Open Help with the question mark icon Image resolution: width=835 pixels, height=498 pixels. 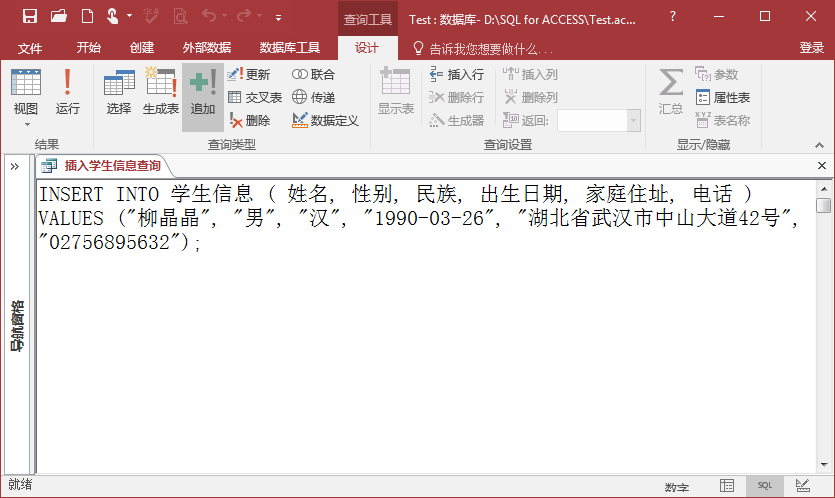click(673, 17)
